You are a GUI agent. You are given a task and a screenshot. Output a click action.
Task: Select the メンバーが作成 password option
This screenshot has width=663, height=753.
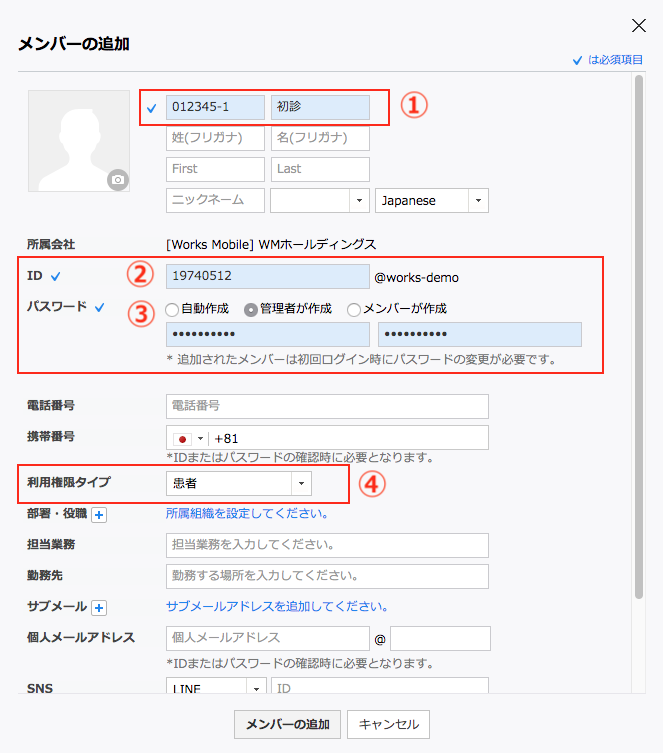pos(353,309)
